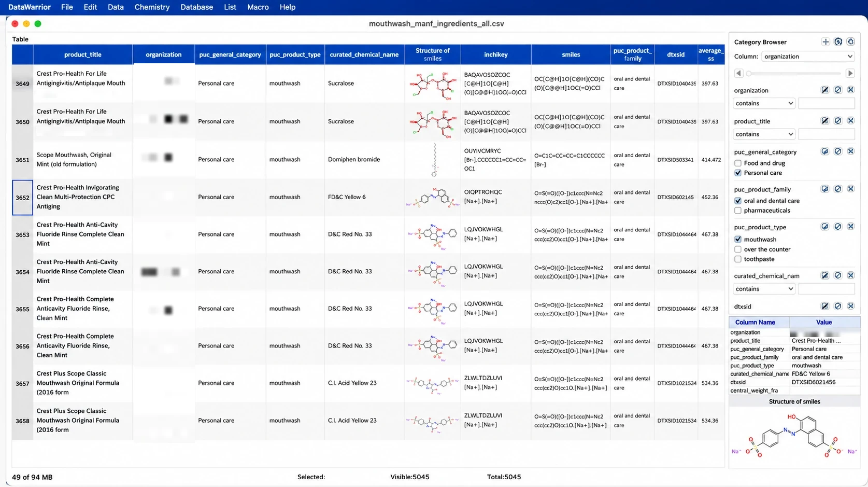Uncheck the Personal care checkbox
The height and width of the screenshot is (487, 868).
(737, 173)
